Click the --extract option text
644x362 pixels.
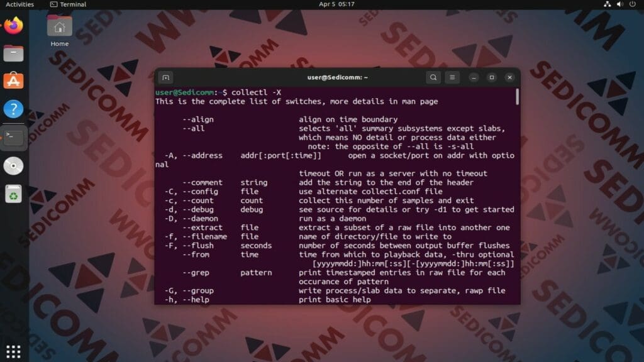pyautogui.click(x=203, y=228)
